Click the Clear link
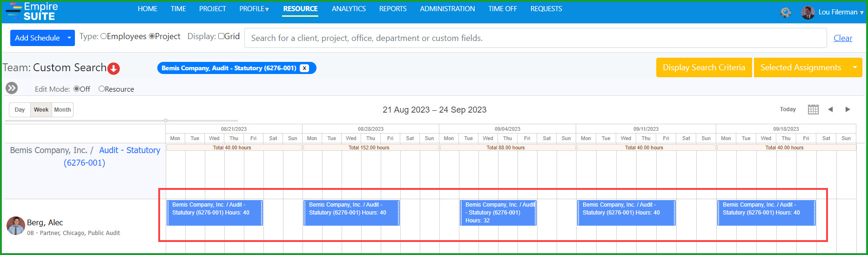 tap(843, 38)
